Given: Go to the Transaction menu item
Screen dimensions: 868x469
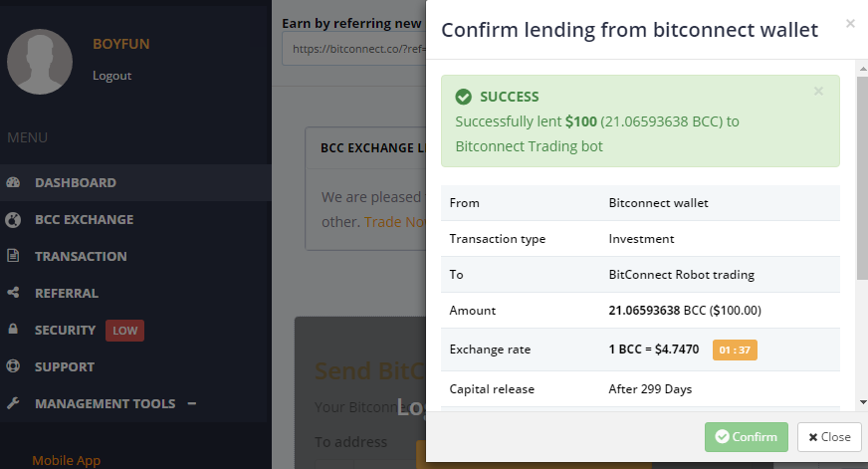Looking at the screenshot, I should tap(81, 257).
